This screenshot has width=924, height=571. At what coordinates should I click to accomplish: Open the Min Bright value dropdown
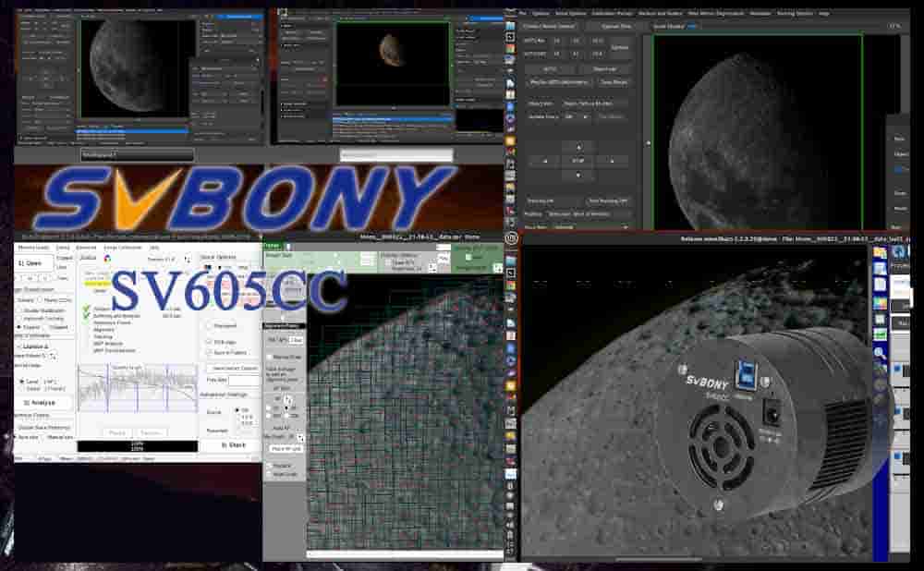(x=301, y=436)
